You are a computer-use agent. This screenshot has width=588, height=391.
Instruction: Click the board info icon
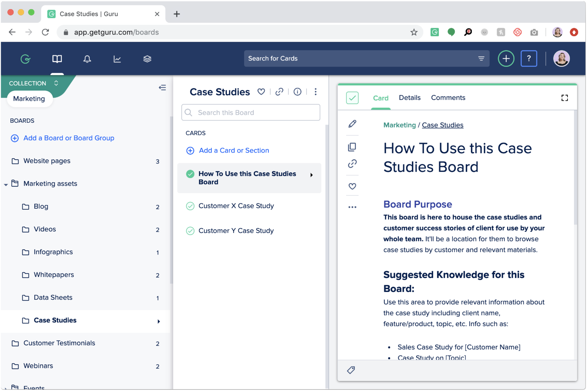pos(297,92)
